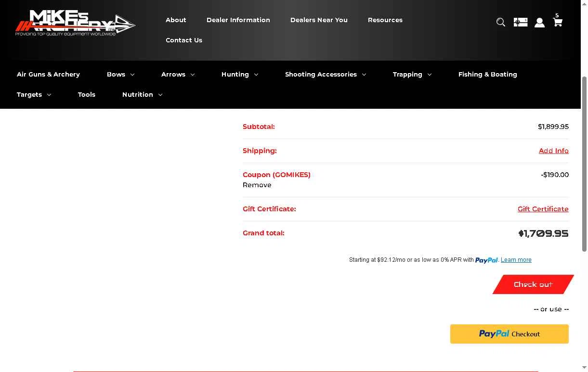Click the '-- or use --' text

pos(551,309)
